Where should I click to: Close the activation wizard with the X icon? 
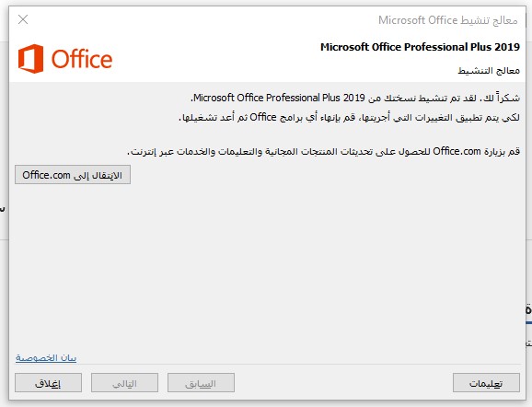[x=23, y=19]
